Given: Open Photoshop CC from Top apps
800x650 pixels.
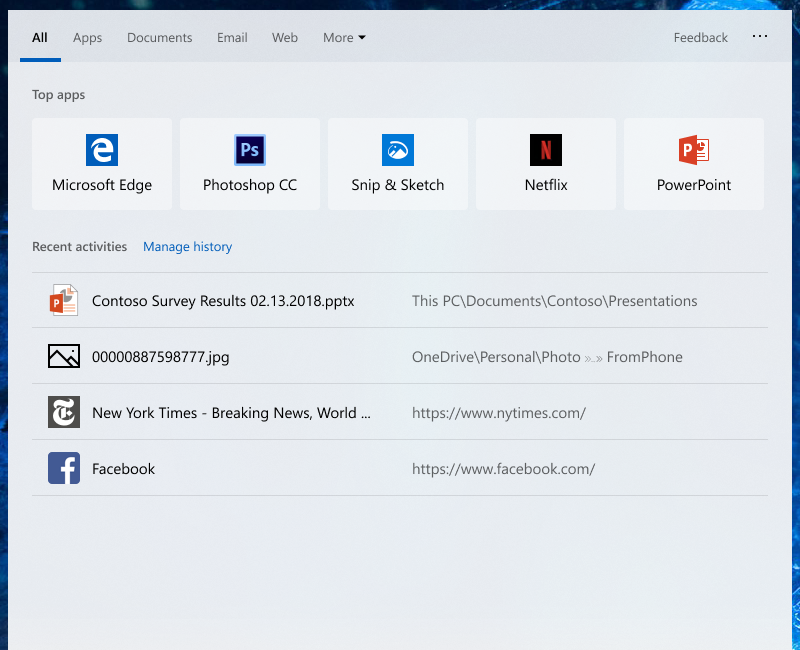Looking at the screenshot, I should point(249,164).
